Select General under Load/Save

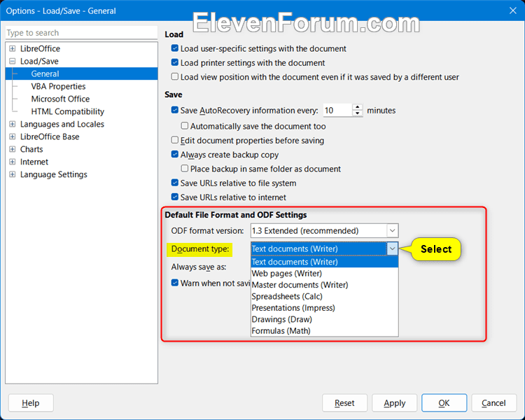click(45, 73)
